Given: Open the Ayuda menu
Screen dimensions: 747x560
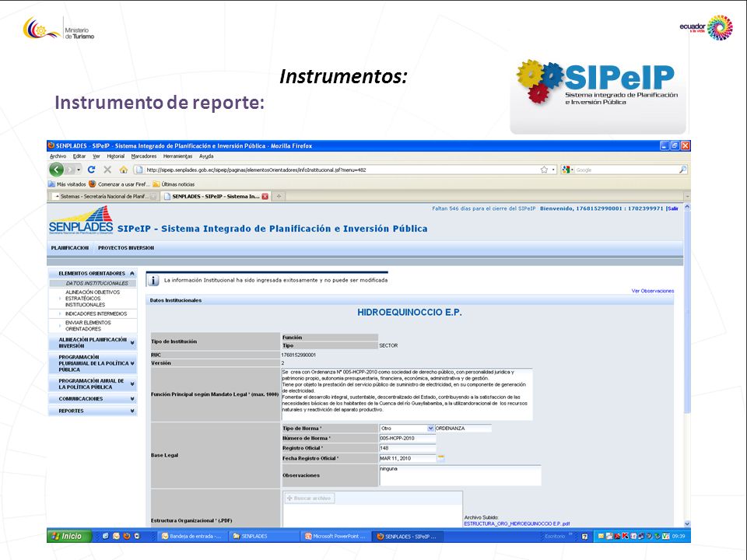Looking at the screenshot, I should (206, 156).
